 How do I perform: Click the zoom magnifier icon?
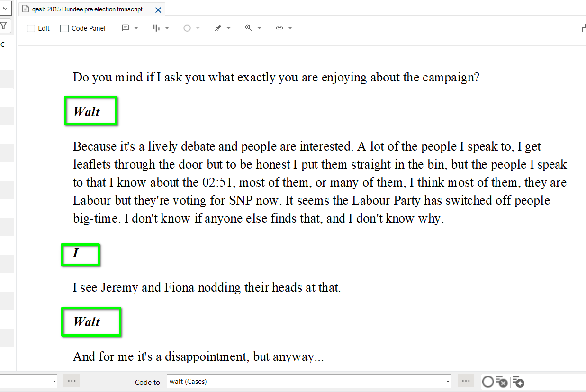click(248, 28)
